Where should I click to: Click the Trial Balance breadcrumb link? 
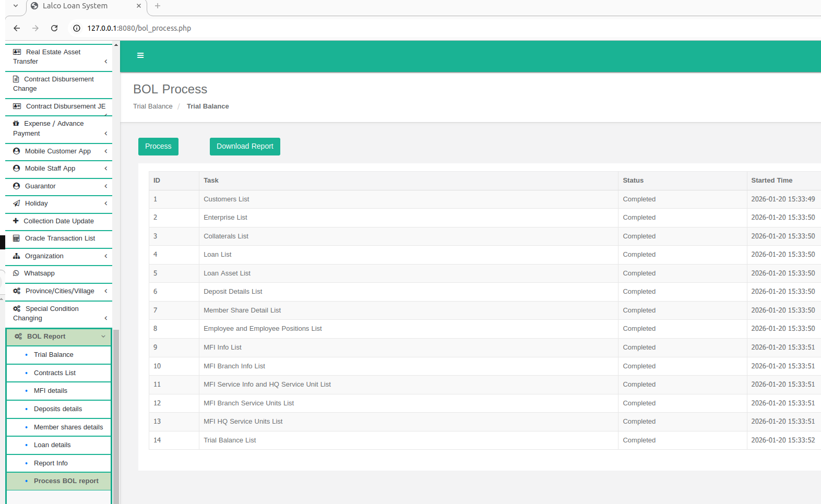point(152,106)
